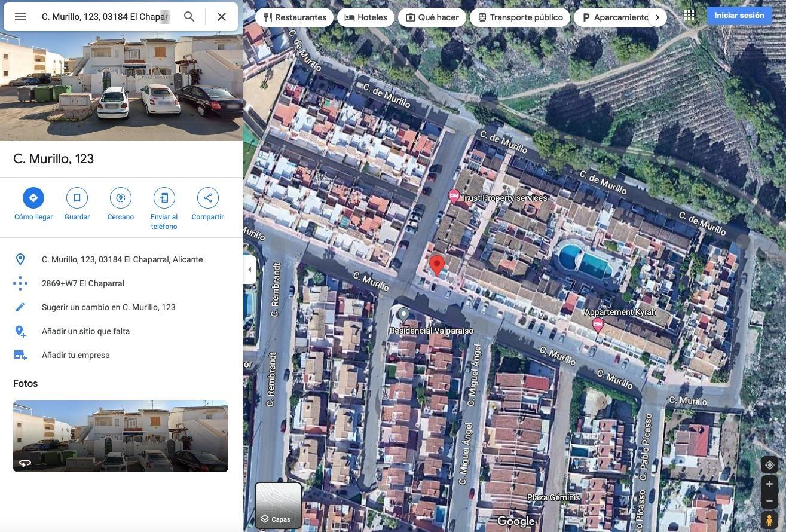Viewport: 786px width, 532px height.
Task: Select the Aparcamiento chip
Action: [x=614, y=17]
